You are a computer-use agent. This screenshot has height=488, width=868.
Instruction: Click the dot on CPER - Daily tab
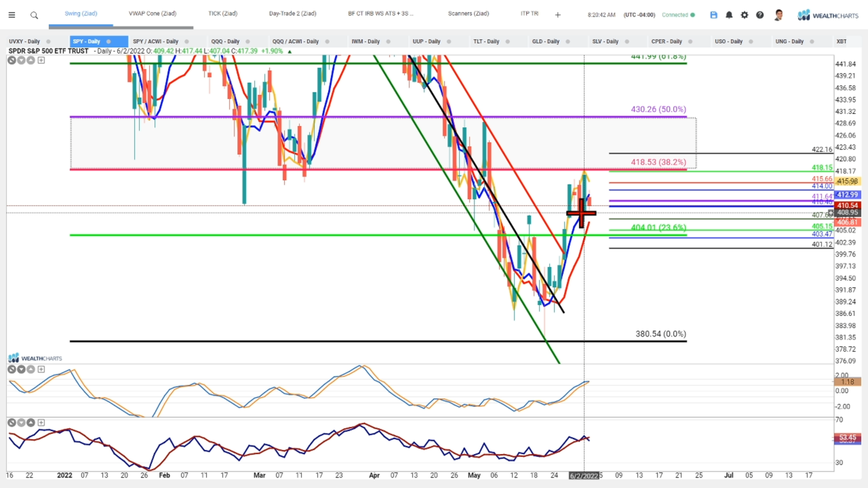tap(690, 42)
